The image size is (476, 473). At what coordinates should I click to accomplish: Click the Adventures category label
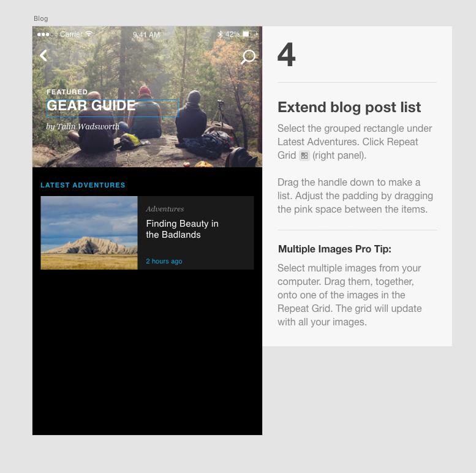point(165,209)
